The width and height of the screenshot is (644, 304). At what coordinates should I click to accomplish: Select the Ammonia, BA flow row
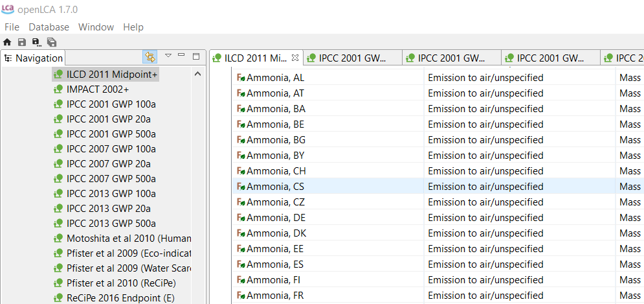coord(438,109)
